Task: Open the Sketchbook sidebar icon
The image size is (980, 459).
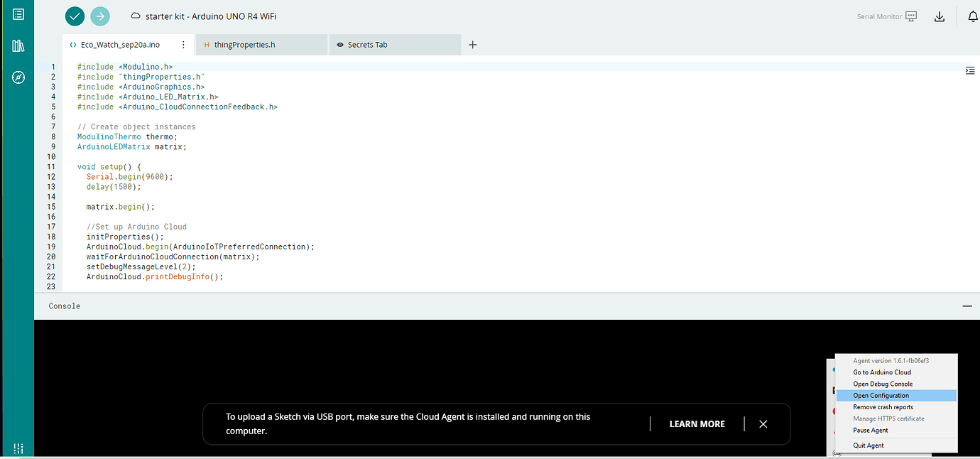Action: (18, 13)
